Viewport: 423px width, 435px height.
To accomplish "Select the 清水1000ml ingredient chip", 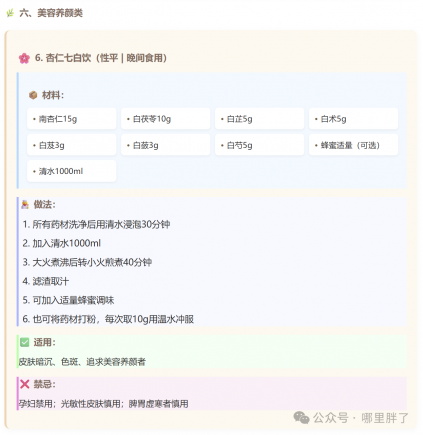I will tap(72, 171).
